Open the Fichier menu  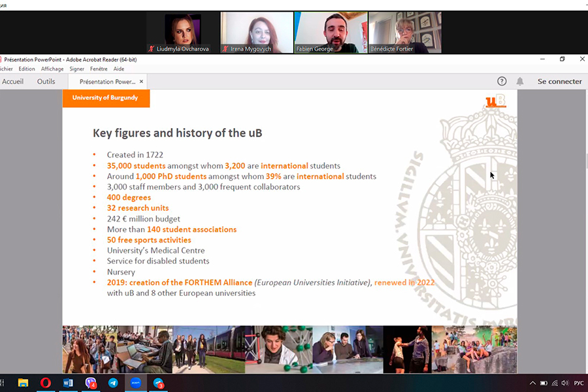tap(6, 69)
